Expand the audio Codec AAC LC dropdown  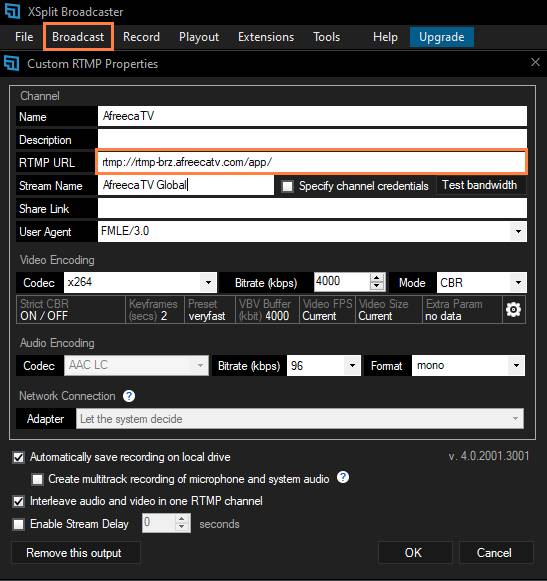pyautogui.click(x=200, y=366)
